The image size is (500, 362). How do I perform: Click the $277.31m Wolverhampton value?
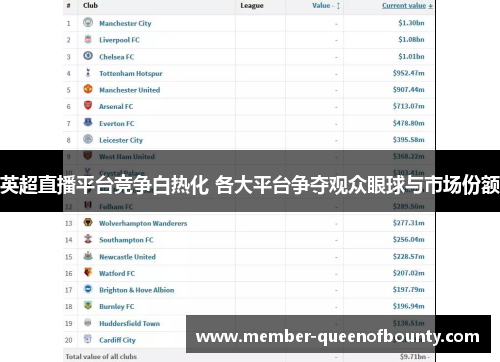click(x=409, y=223)
